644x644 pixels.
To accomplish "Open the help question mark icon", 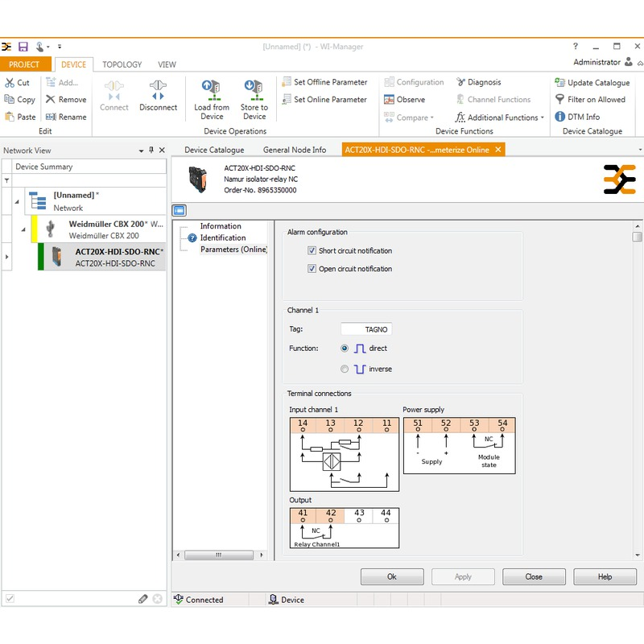I will pos(576,46).
